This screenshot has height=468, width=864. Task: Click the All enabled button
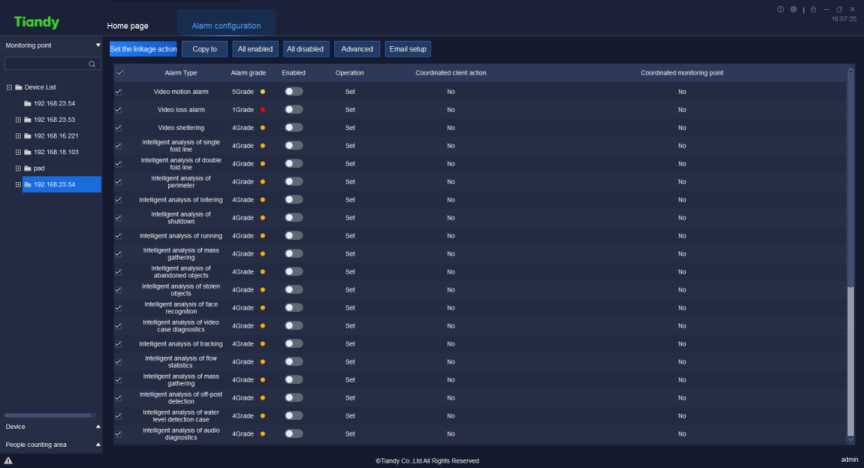tap(255, 48)
